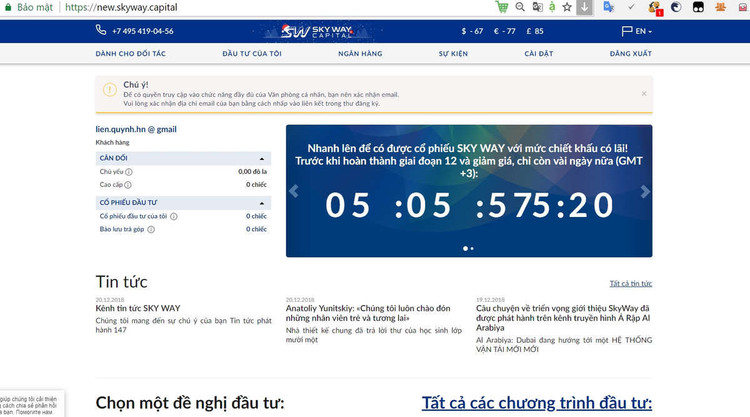750x417 pixels.
Task: Select the second carousel dot indicator
Action: point(472,249)
